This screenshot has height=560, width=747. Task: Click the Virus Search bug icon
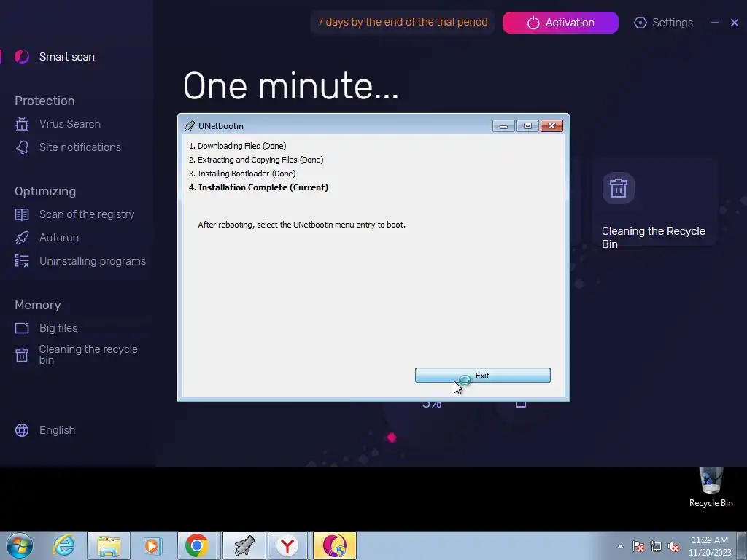[x=21, y=124]
